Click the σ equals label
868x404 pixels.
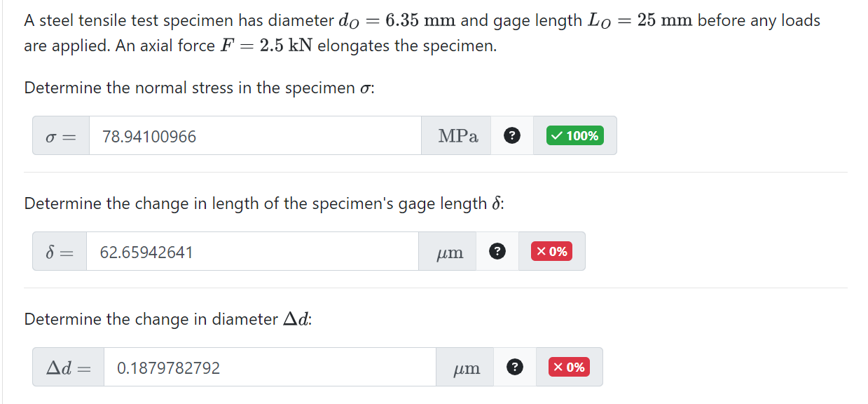click(x=60, y=135)
